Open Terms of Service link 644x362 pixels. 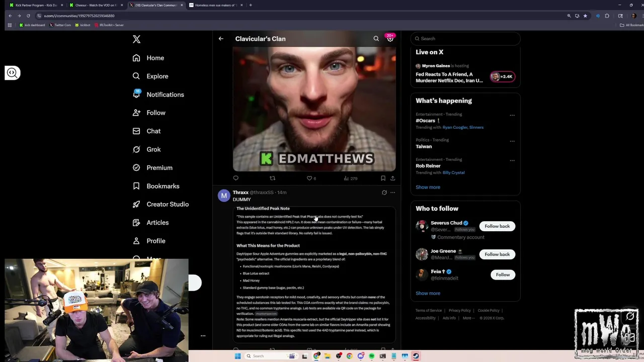pyautogui.click(x=429, y=311)
